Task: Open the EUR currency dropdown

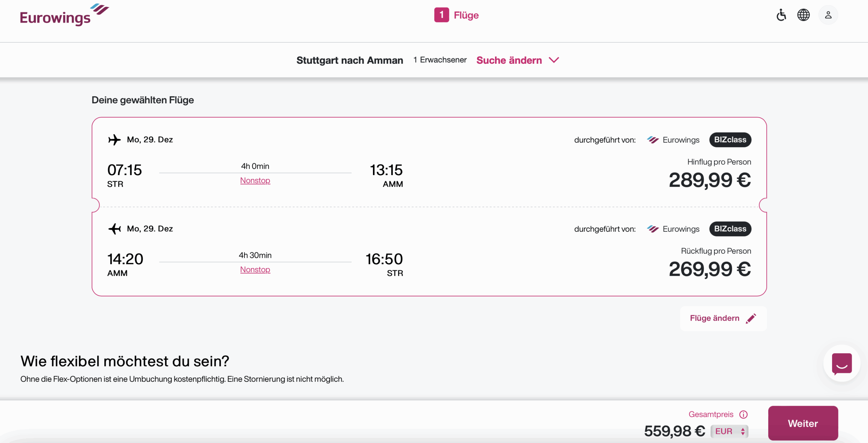Action: pos(729,431)
